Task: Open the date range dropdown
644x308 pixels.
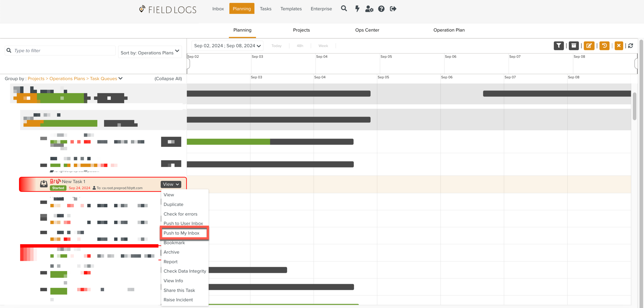Action: tap(227, 46)
